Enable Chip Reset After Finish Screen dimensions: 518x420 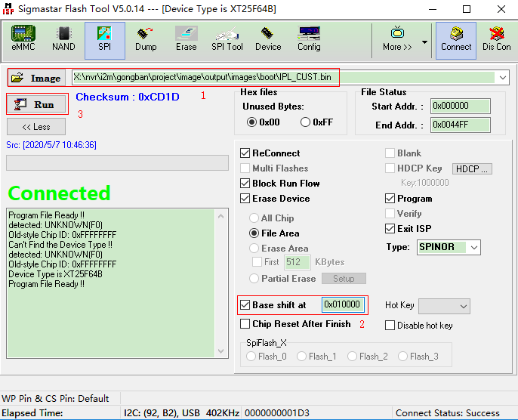pos(245,324)
